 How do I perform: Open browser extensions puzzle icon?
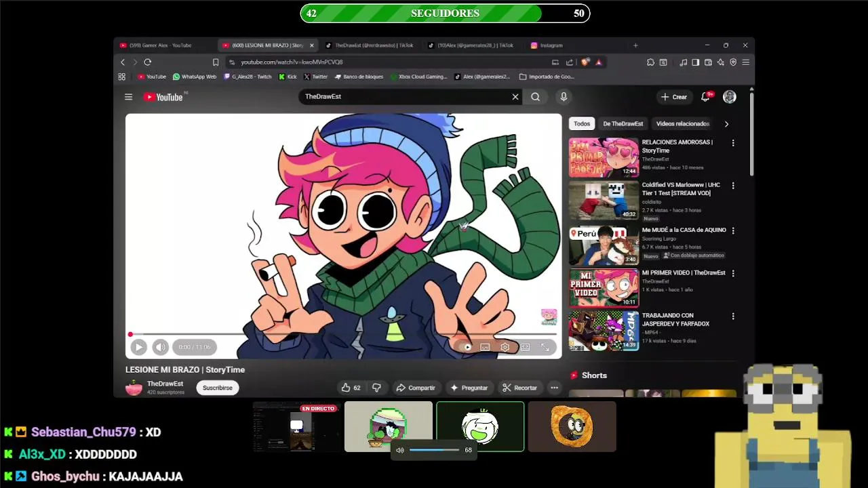point(650,62)
